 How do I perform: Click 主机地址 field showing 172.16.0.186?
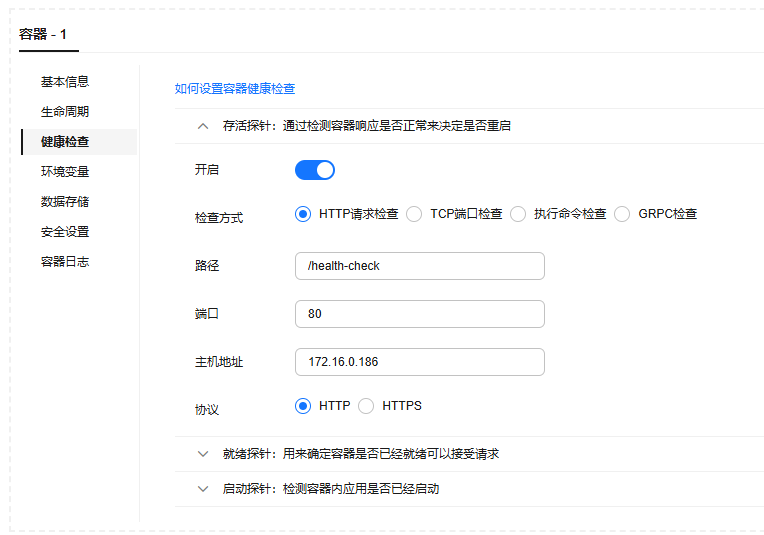click(420, 362)
